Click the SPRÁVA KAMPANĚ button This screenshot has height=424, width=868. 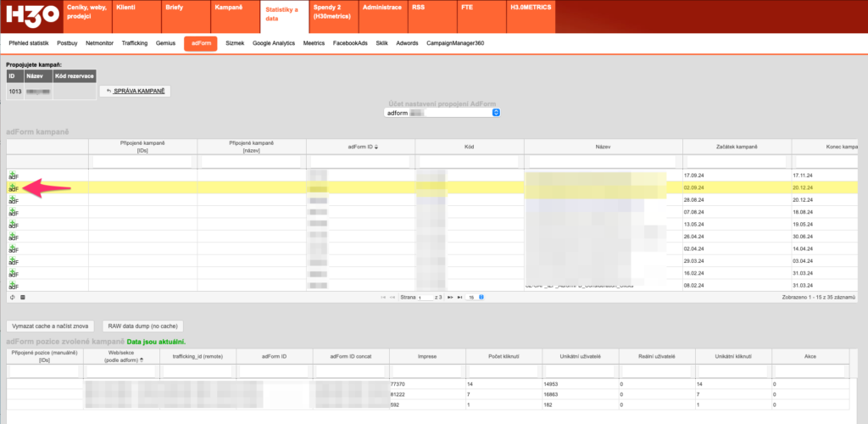point(136,91)
